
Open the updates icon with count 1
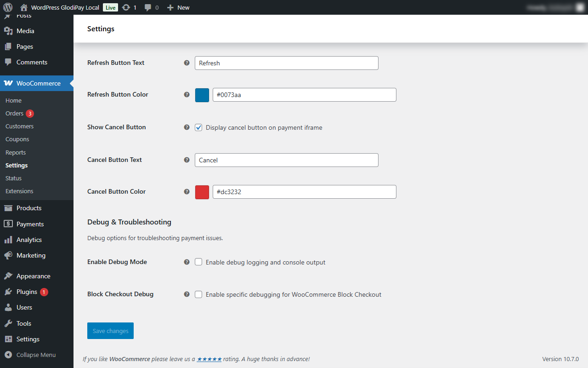(x=126, y=7)
